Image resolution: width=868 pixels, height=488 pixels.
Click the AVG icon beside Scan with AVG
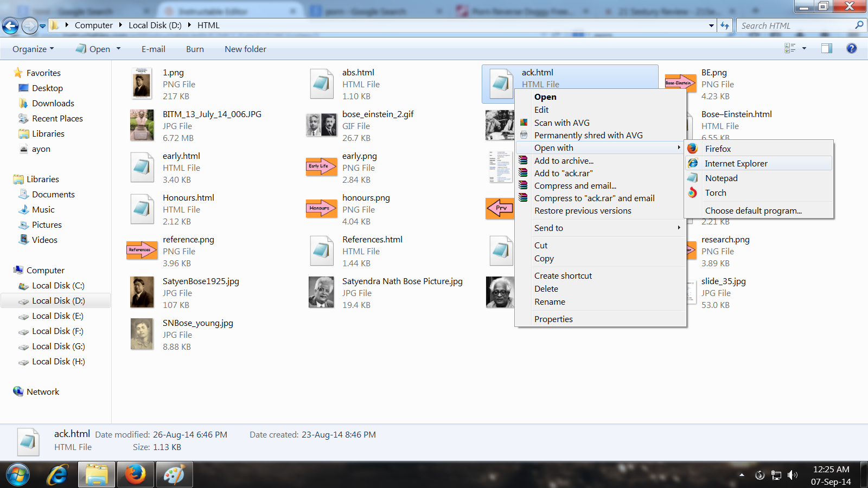pyautogui.click(x=524, y=123)
